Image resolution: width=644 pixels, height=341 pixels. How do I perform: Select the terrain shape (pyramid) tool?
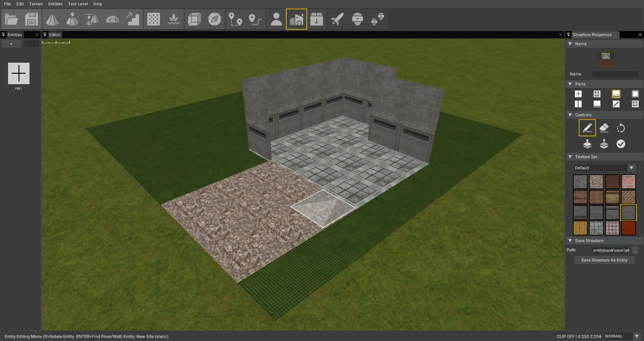(x=52, y=19)
